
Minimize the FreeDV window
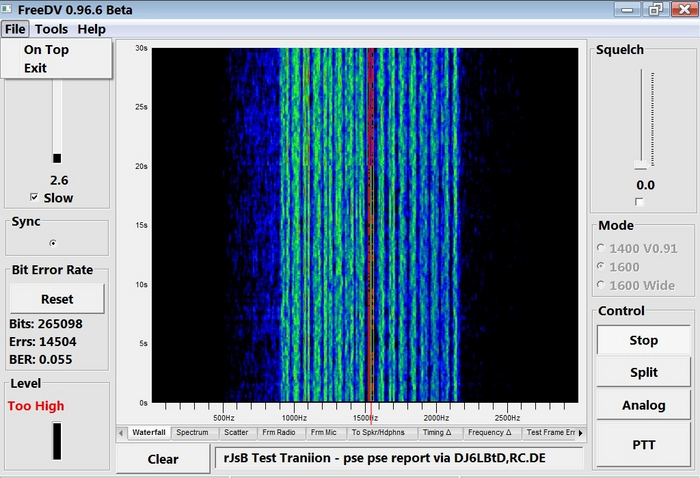[x=627, y=9]
